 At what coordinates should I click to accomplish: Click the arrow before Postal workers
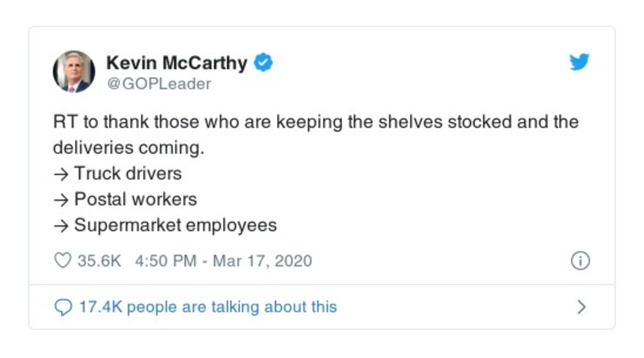(x=60, y=200)
